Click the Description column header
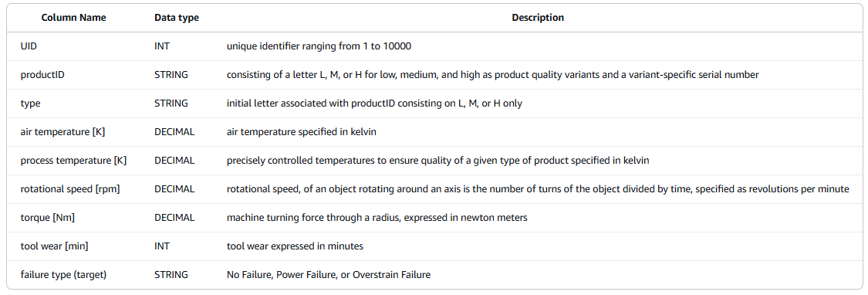The image size is (868, 295). pyautogui.click(x=538, y=18)
